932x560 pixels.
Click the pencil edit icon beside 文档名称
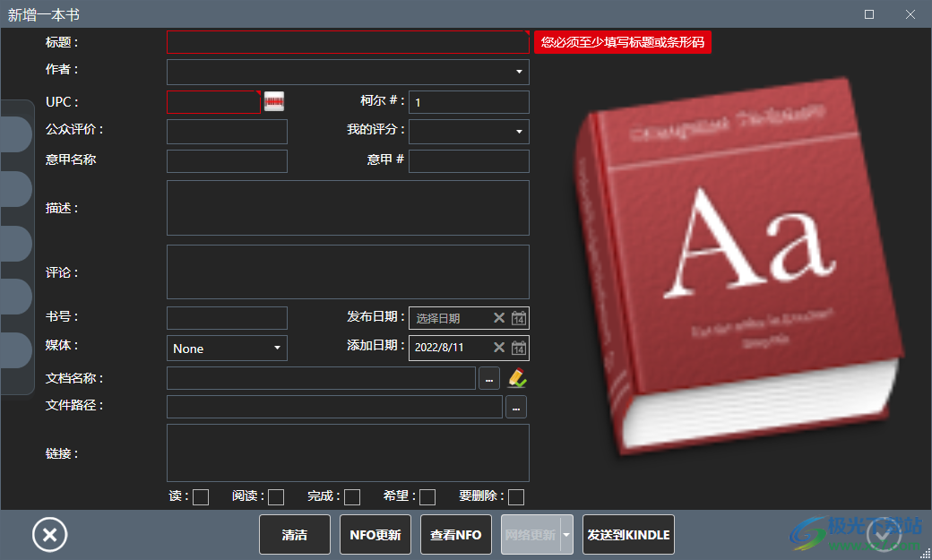tap(517, 378)
